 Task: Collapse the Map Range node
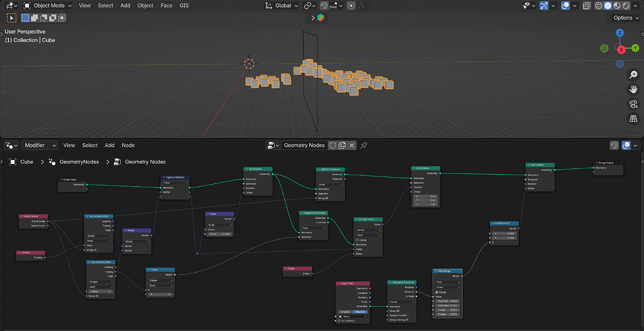[436, 271]
